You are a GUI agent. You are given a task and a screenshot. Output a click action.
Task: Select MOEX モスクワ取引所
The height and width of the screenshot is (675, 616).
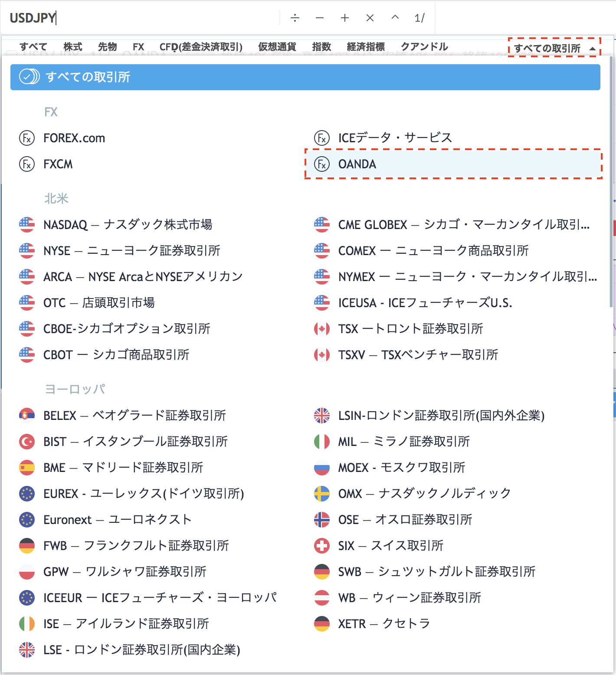click(x=453, y=468)
